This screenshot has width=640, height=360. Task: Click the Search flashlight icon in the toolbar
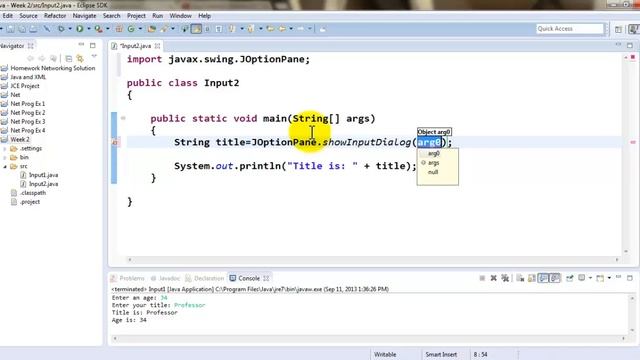(164, 29)
